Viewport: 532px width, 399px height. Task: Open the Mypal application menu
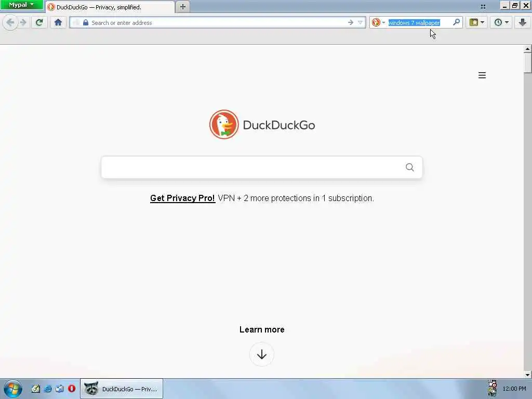point(21,5)
